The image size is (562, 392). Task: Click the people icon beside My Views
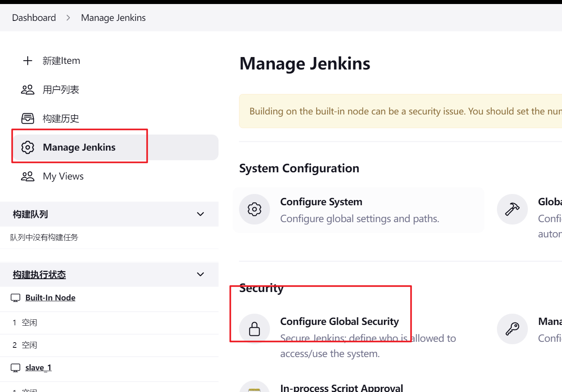28,176
